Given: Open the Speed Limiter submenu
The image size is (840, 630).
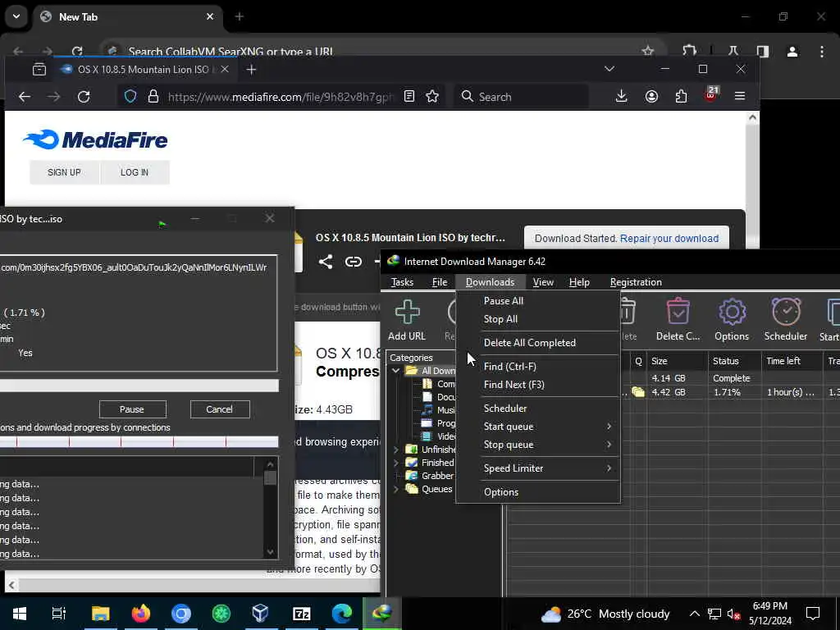Looking at the screenshot, I should click(x=538, y=468).
